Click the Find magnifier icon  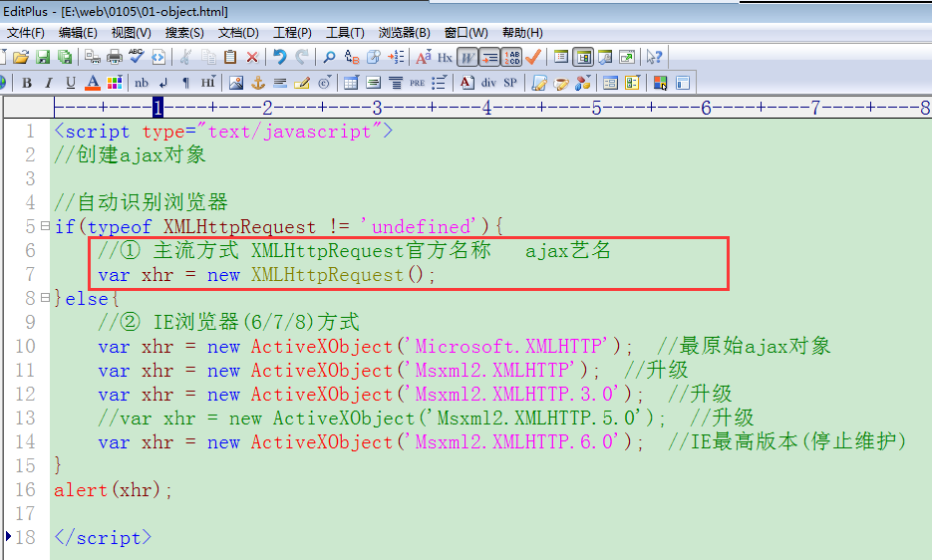tap(329, 57)
